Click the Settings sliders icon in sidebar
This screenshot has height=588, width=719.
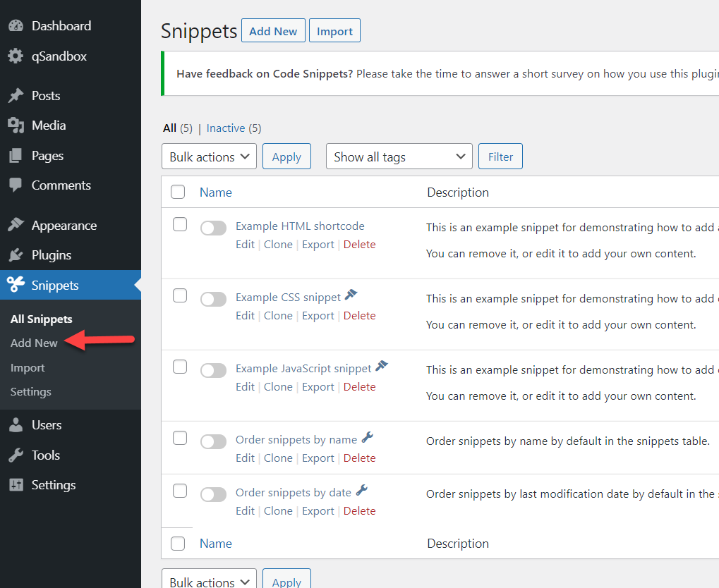pos(16,485)
